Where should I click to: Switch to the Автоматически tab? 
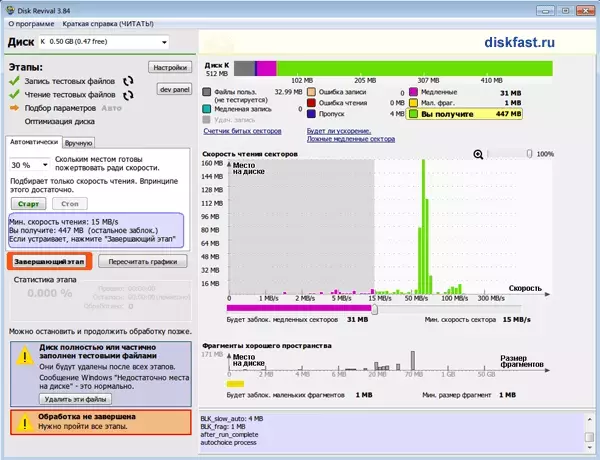click(34, 142)
